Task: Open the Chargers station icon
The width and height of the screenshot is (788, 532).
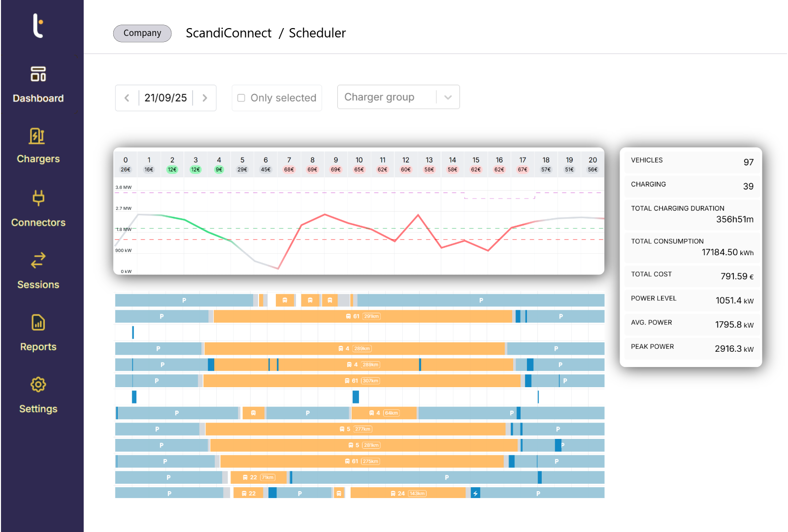Action: tap(38, 136)
